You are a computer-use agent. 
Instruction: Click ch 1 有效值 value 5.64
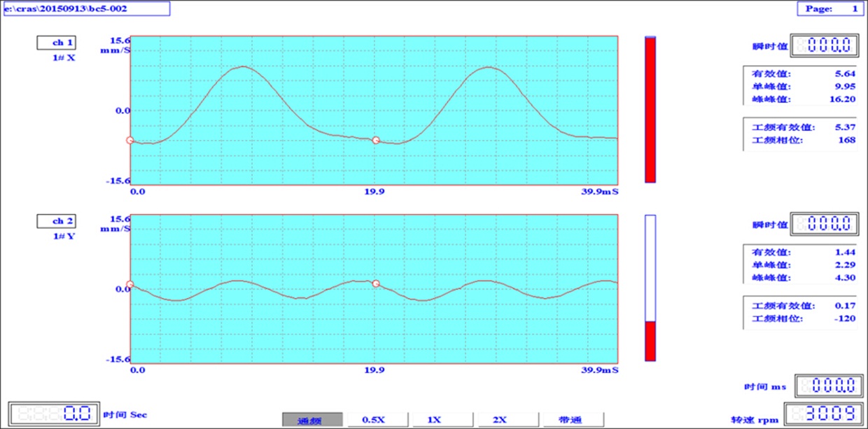(846, 73)
